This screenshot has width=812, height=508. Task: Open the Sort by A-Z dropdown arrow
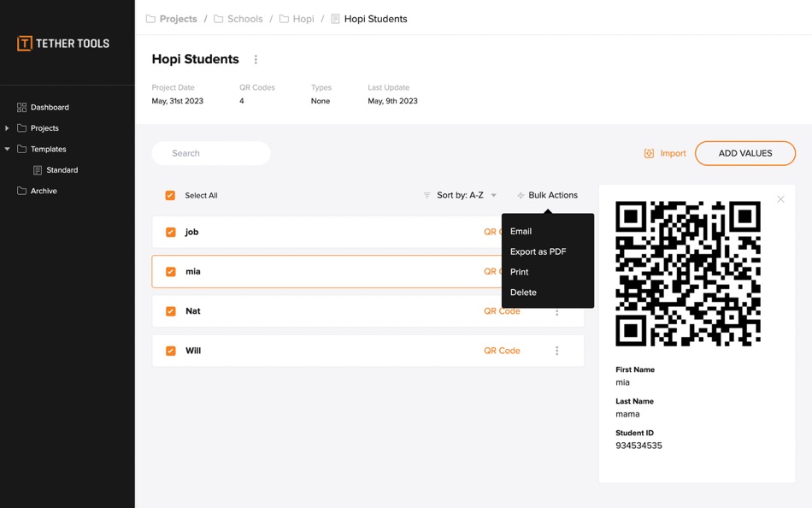(493, 196)
